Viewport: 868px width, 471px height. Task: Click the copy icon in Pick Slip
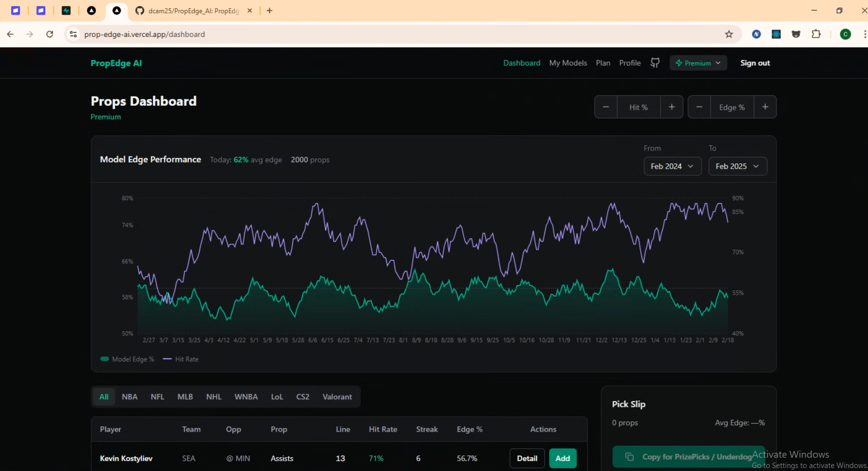coord(629,457)
